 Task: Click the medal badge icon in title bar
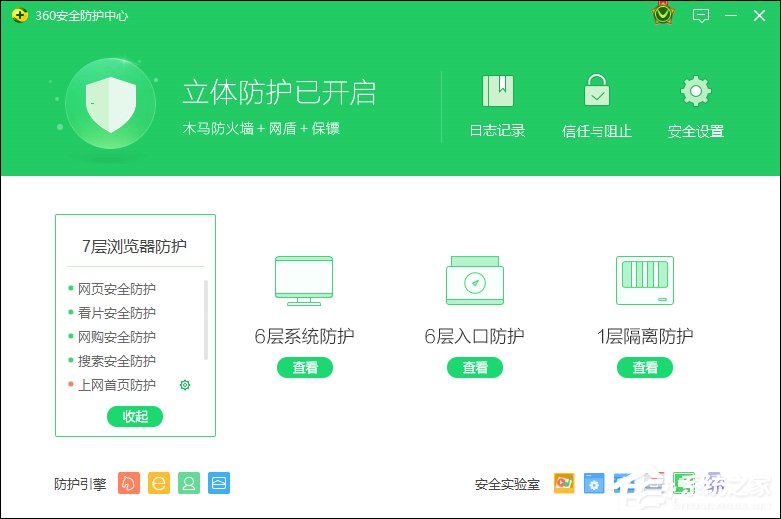(662, 15)
